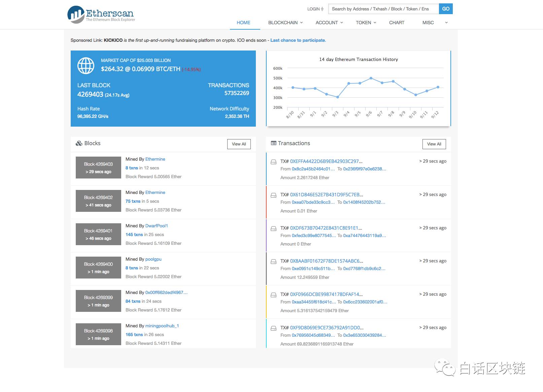Open the Block 4269398 tile
543x392 pixels.
coord(98,334)
